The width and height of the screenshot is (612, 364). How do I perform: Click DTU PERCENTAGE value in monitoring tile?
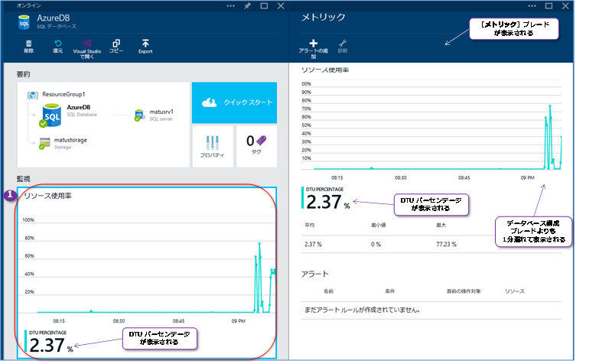pyautogui.click(x=50, y=346)
